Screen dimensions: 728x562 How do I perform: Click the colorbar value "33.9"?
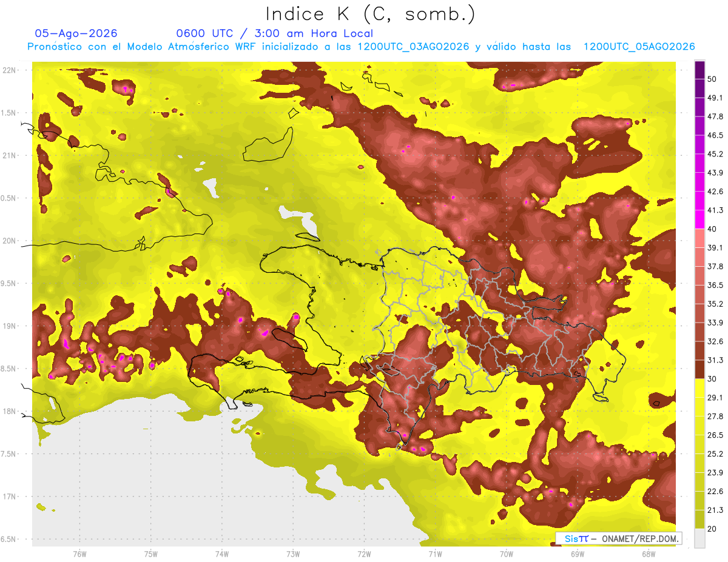[x=715, y=323]
